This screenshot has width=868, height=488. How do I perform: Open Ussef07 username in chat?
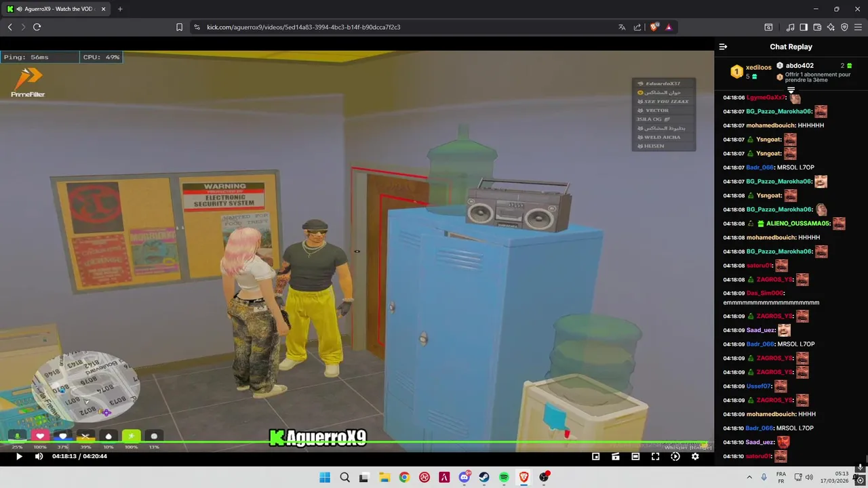[759, 386]
